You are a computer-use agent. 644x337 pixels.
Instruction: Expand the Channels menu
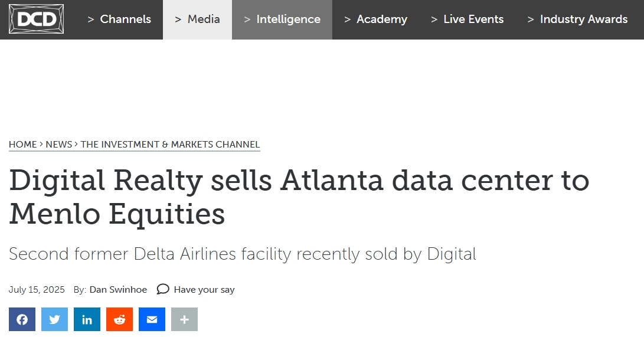point(119,19)
